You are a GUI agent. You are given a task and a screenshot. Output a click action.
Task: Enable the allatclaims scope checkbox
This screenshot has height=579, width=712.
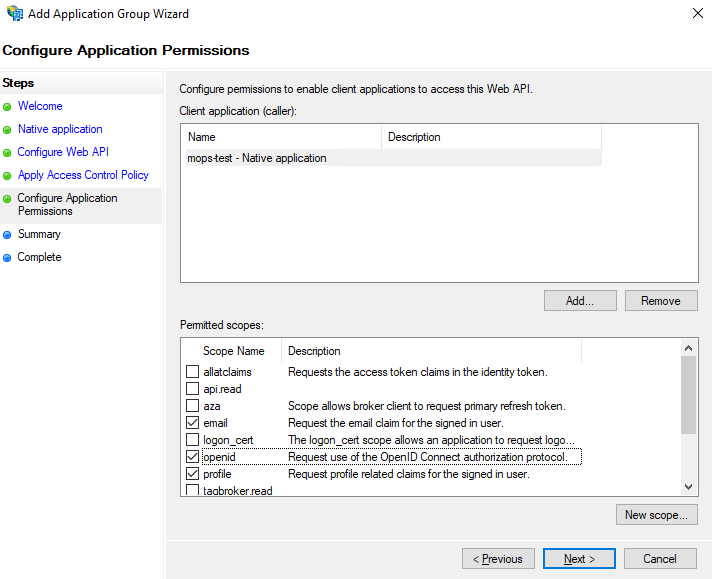(193, 372)
